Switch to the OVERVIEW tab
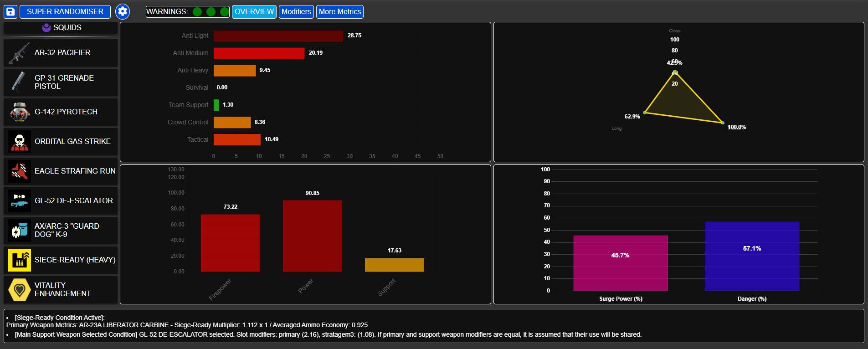This screenshot has width=868, height=349. (254, 12)
